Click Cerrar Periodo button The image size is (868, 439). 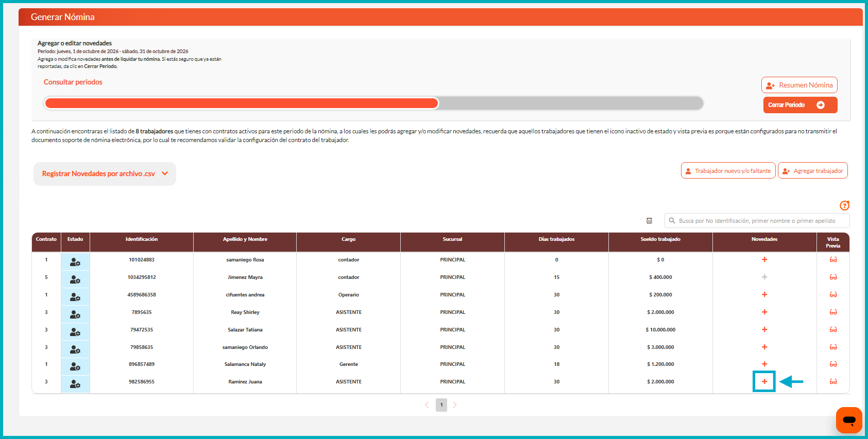[800, 105]
